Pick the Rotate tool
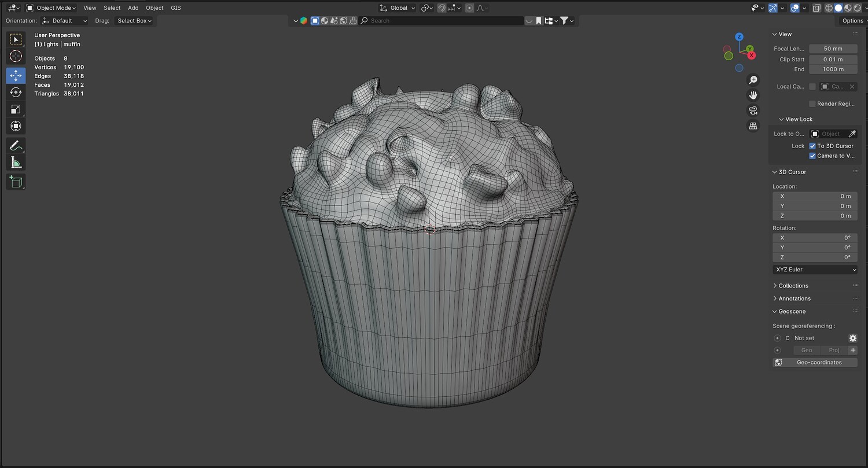 [x=16, y=92]
